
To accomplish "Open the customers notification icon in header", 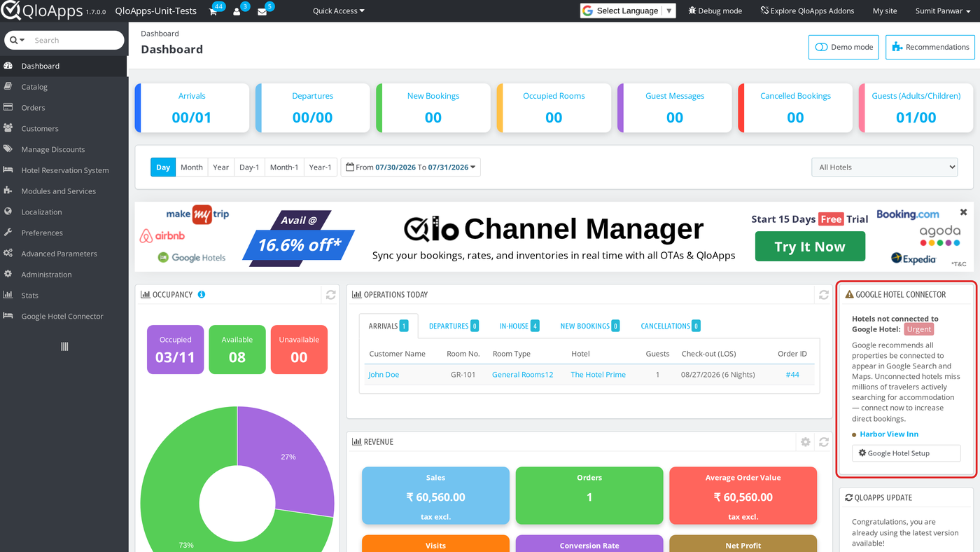I will click(237, 11).
